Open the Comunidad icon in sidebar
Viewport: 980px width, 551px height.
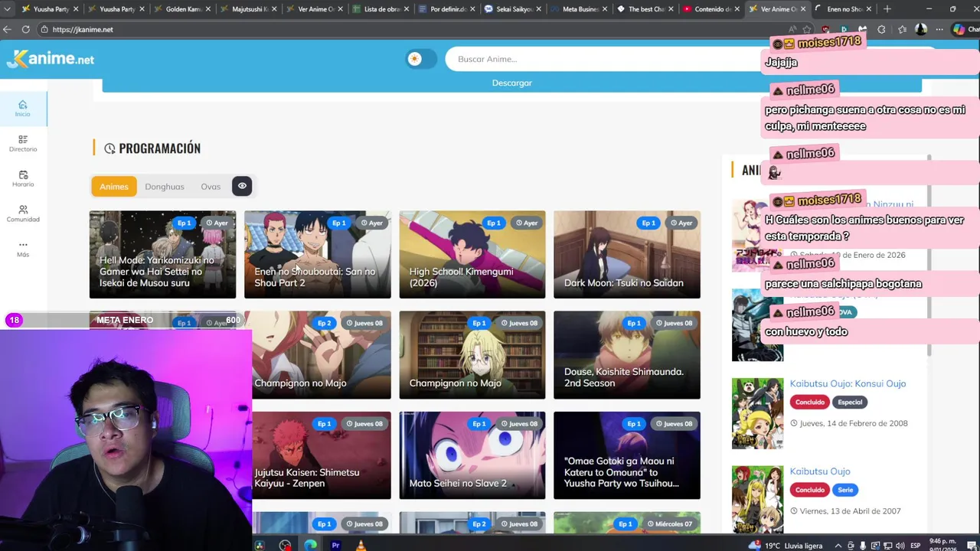coord(23,214)
